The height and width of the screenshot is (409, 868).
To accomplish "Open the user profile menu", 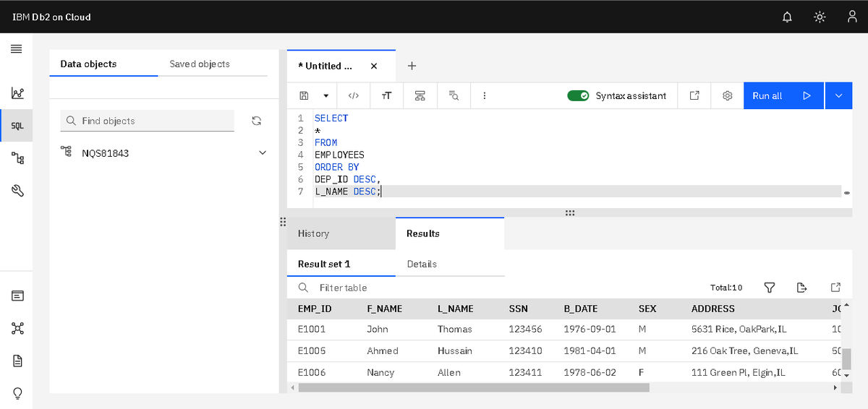I will 852,17.
